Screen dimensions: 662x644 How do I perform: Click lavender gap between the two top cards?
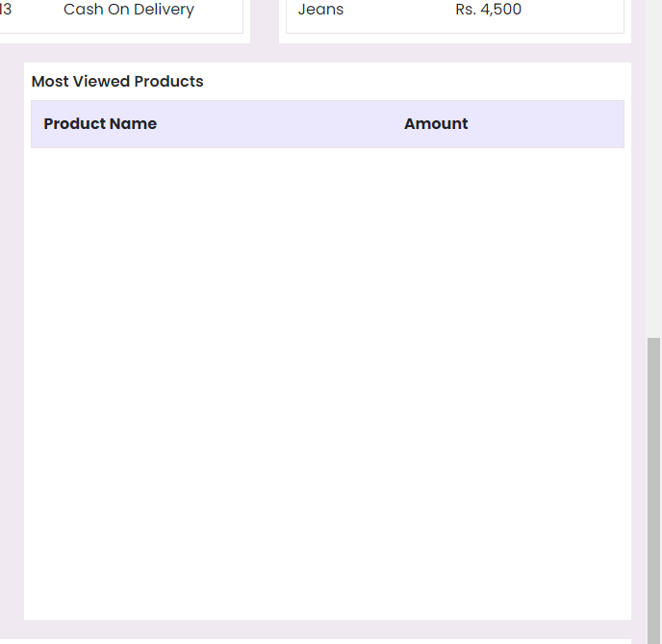(265, 21)
